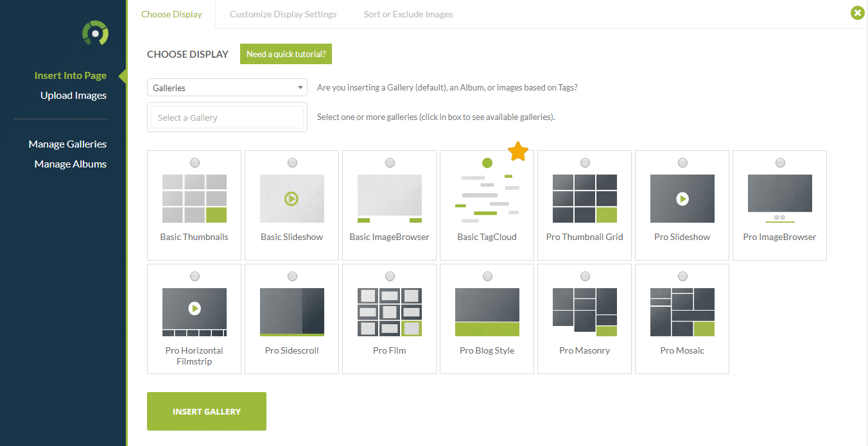Click the Pro Blog Style preview image

point(487,312)
